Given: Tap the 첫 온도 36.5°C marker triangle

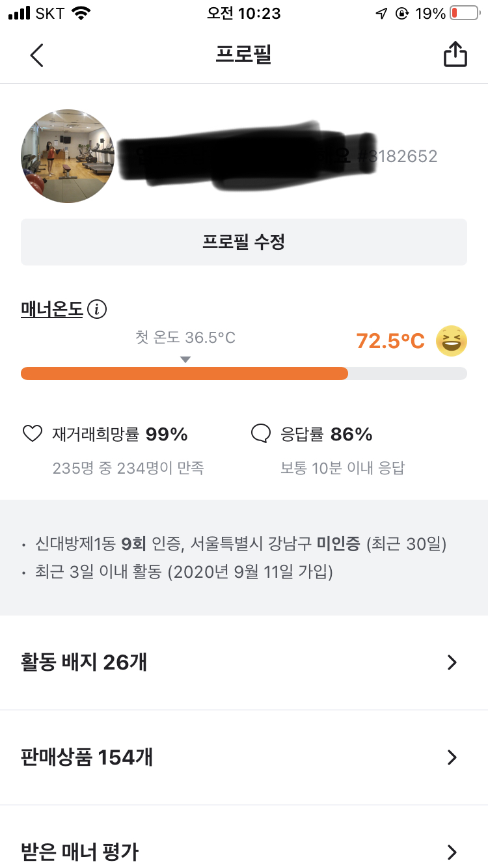Looking at the screenshot, I should pyautogui.click(x=185, y=360).
